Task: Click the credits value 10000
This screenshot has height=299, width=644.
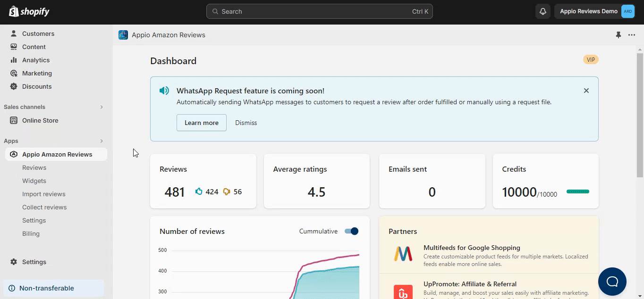Action: pos(519,192)
